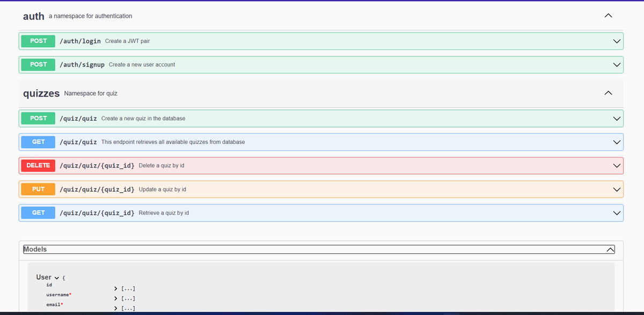This screenshot has height=315, width=644.
Task: Click GET badge for Retrieve a quiz by id
Action: (39, 213)
